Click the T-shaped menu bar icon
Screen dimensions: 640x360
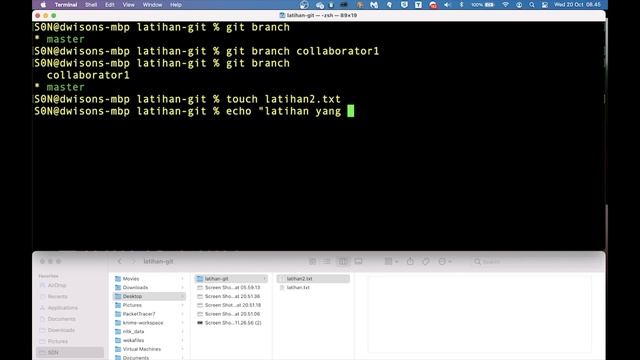point(418,5)
